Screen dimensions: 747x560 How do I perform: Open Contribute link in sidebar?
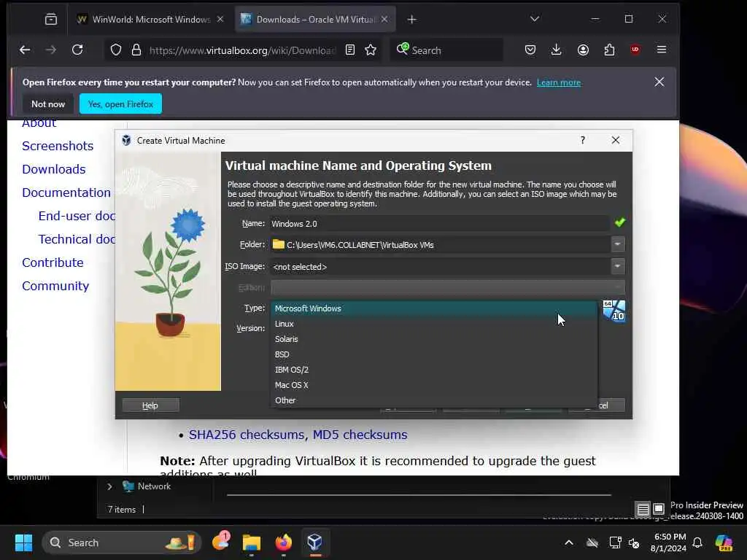(x=53, y=262)
